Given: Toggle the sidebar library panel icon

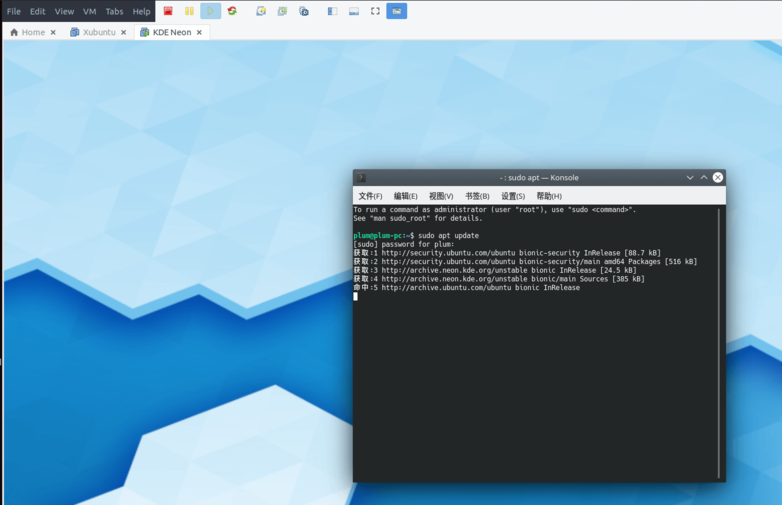Looking at the screenshot, I should 333,11.
